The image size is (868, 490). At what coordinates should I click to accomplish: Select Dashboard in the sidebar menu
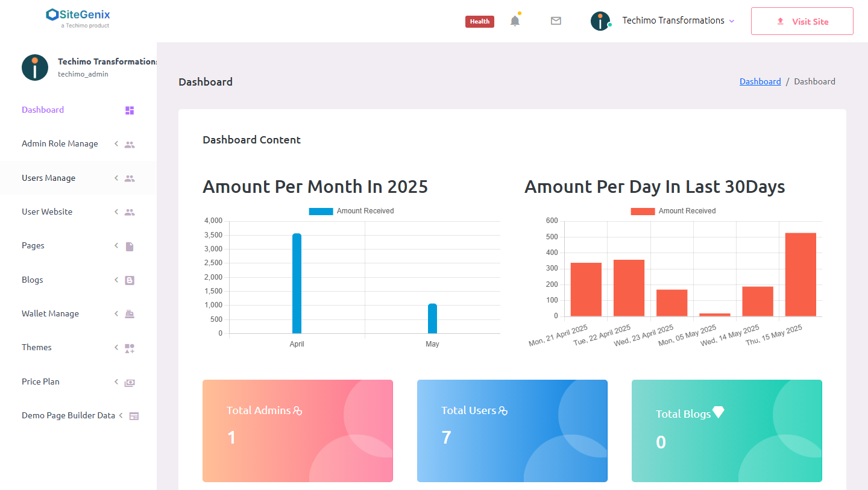coord(43,110)
